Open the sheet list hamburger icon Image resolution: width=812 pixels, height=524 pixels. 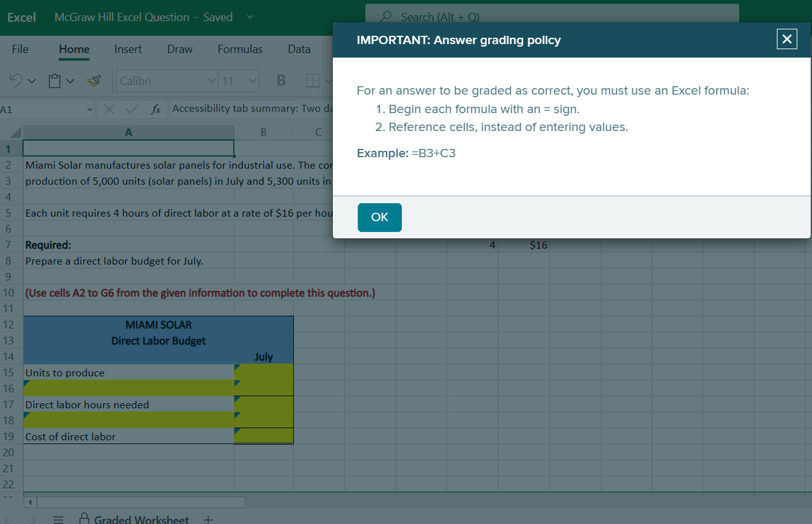tap(58, 518)
